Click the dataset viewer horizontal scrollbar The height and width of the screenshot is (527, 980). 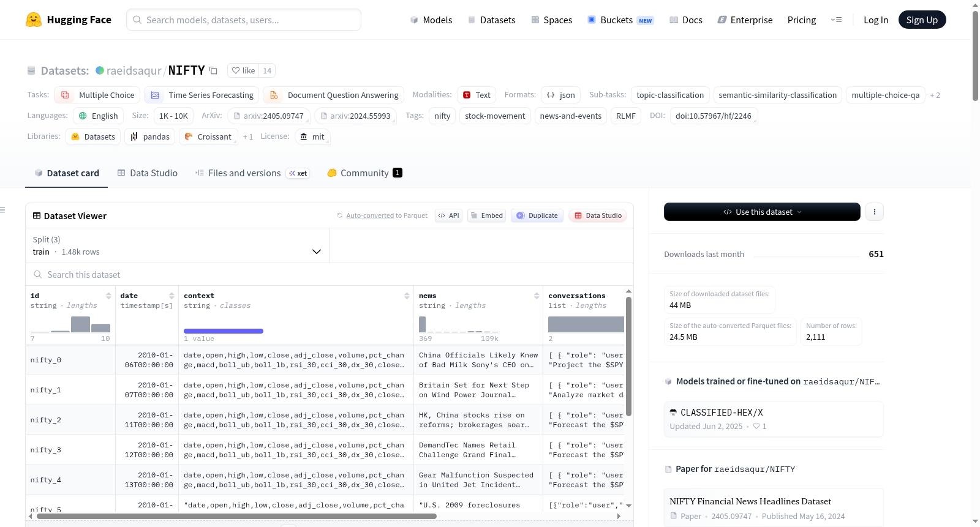236,516
